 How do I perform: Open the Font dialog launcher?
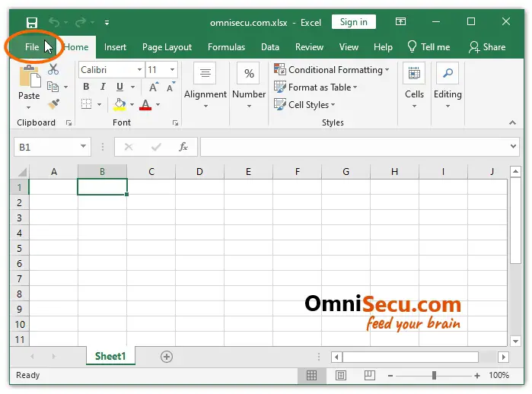click(x=175, y=123)
